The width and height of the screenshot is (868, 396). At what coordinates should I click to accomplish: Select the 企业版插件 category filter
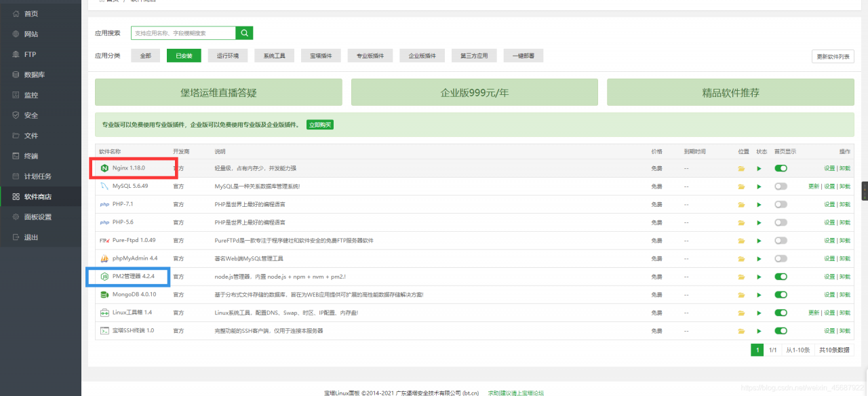pyautogui.click(x=422, y=56)
